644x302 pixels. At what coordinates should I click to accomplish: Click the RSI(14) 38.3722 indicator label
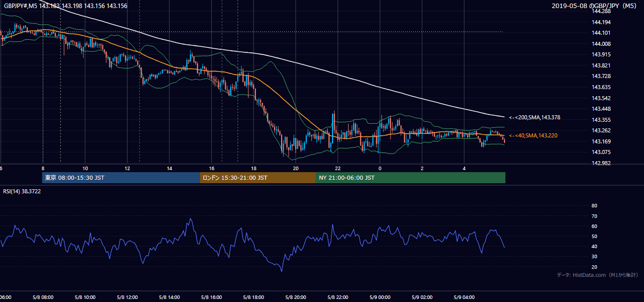coord(21,192)
